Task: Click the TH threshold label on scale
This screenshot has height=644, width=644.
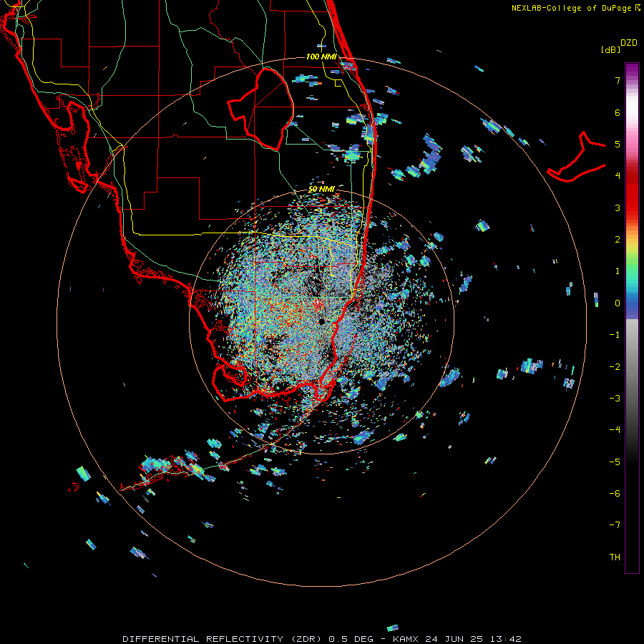Action: click(x=615, y=557)
